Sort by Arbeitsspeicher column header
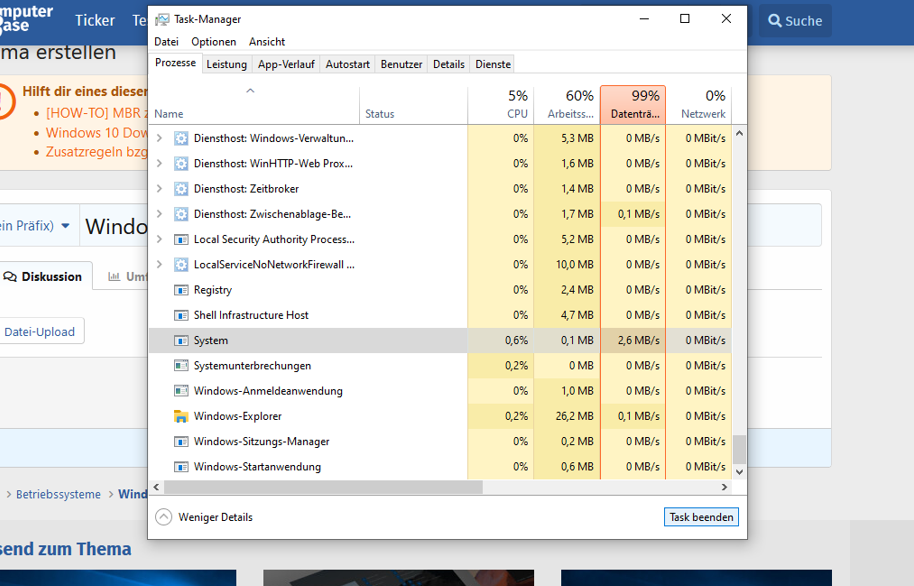 pyautogui.click(x=567, y=104)
